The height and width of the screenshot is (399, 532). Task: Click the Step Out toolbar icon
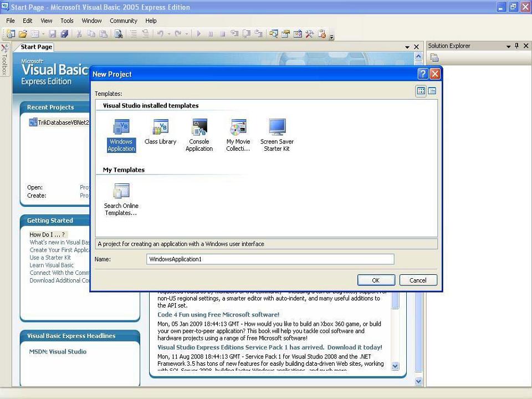259,34
